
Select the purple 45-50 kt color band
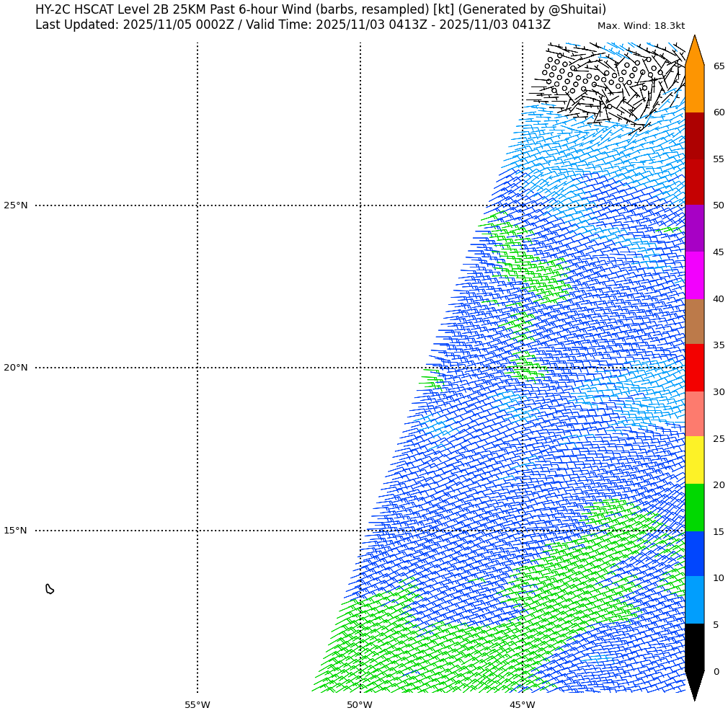pyautogui.click(x=694, y=229)
